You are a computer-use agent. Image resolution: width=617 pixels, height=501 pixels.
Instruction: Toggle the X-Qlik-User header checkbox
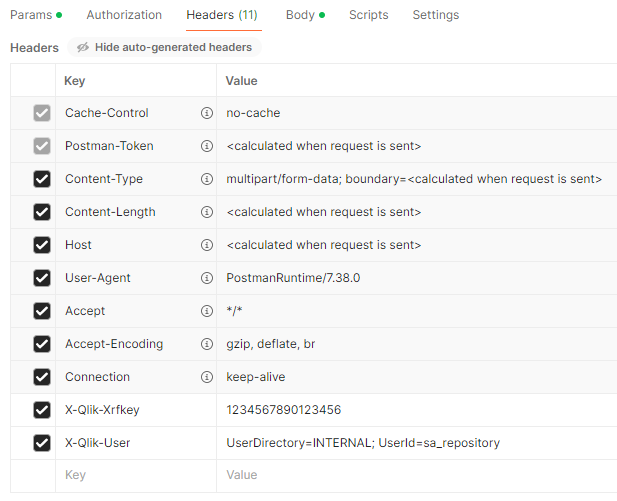click(42, 443)
